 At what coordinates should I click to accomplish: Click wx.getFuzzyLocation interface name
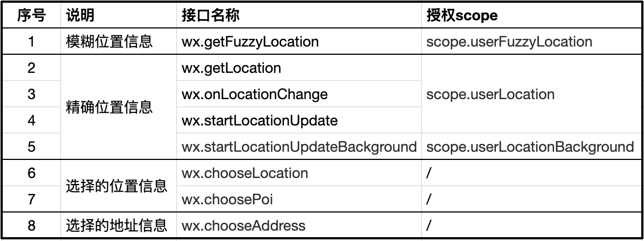click(x=250, y=42)
